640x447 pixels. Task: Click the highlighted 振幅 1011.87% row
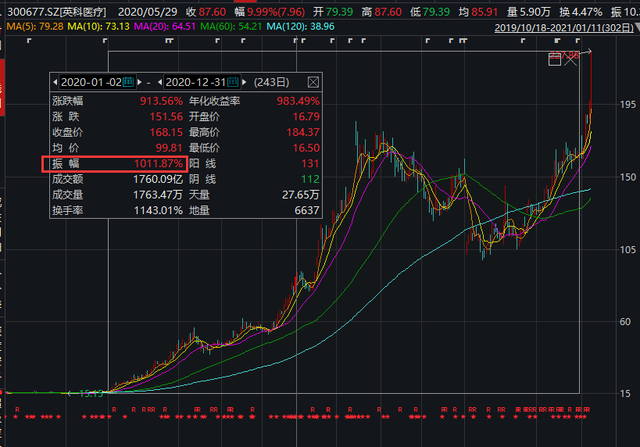115,164
